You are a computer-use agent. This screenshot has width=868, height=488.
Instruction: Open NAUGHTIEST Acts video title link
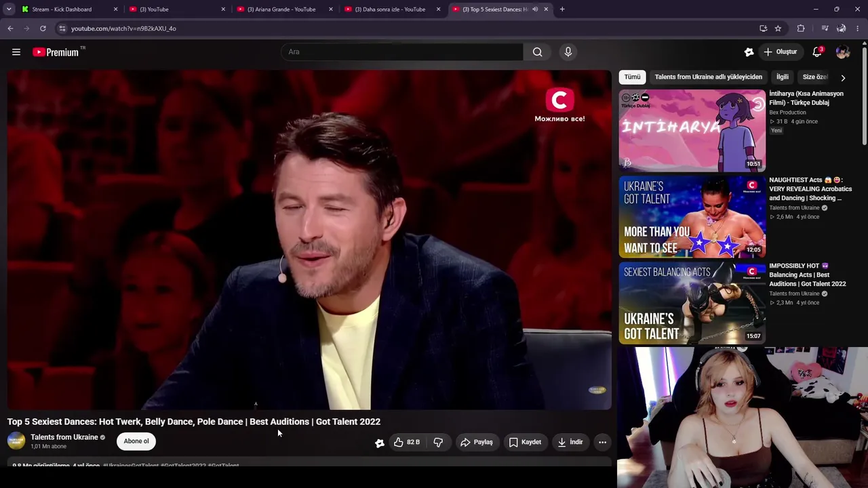pos(810,189)
